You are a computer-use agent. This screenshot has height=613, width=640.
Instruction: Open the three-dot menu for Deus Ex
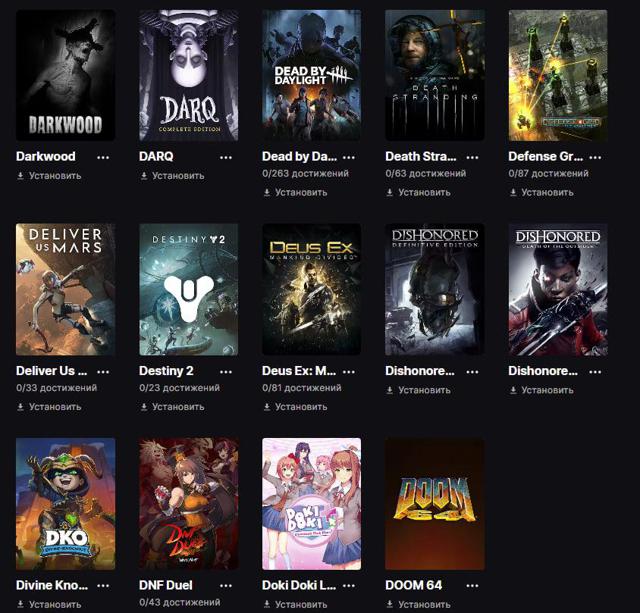point(349,371)
